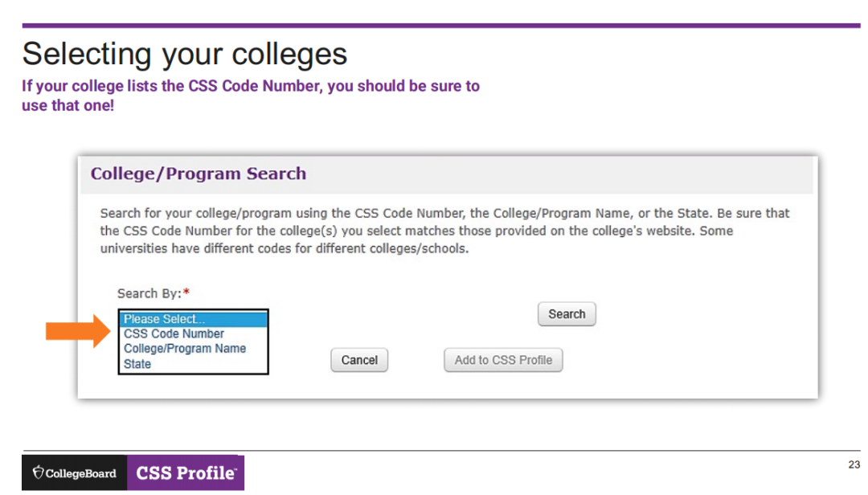Click the purple bar at the slide top
Viewport: 868px width, 495px height.
[x=441, y=26]
